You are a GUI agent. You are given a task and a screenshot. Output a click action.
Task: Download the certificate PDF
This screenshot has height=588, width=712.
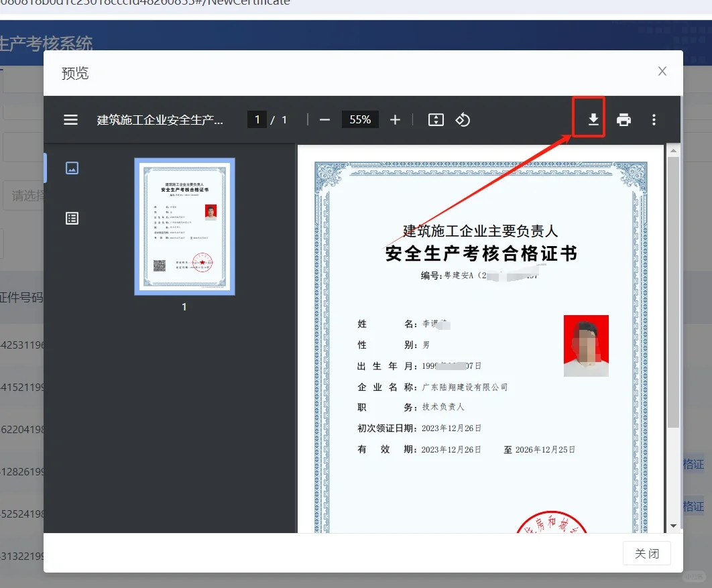pos(593,120)
